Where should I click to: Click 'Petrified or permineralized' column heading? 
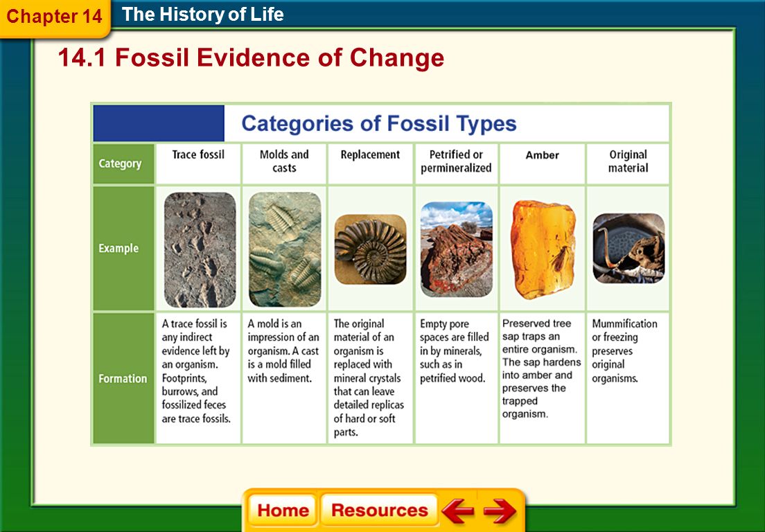click(456, 161)
